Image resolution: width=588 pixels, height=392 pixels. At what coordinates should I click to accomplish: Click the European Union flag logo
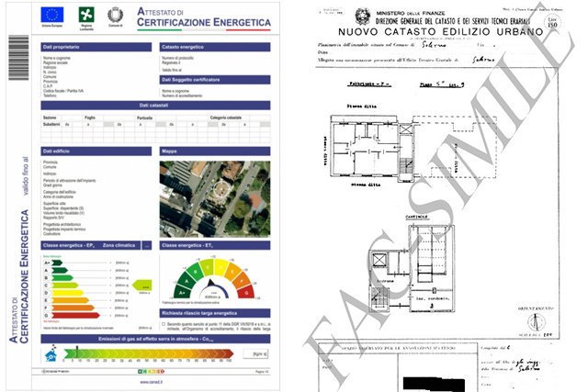point(52,15)
